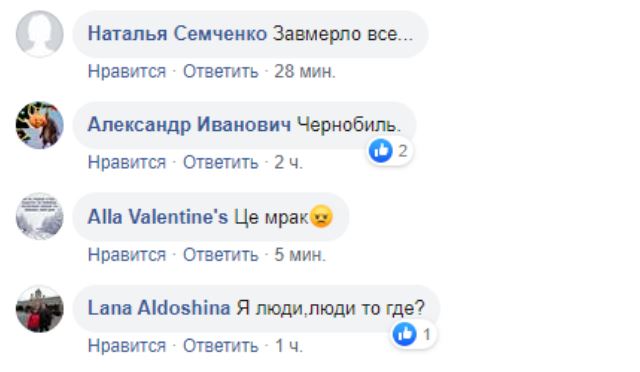Click Ответить under Lana Aldoshina's comment
The height and width of the screenshot is (372, 640).
220,346
